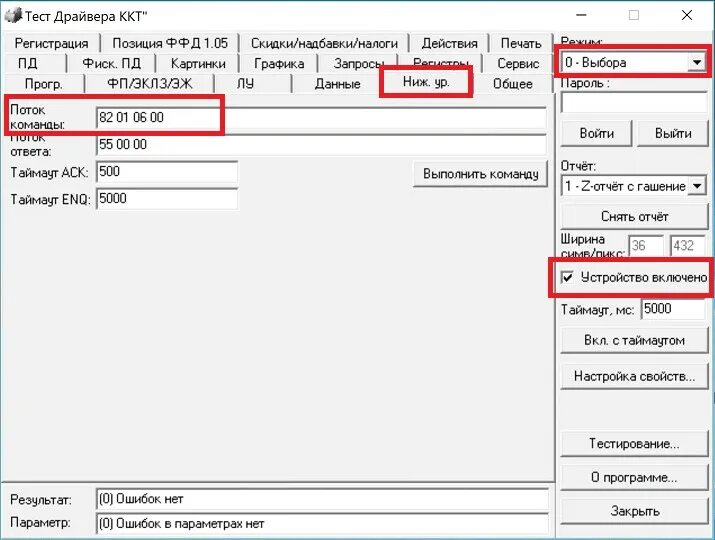Open Настройка свойств... dialog
The image size is (715, 540).
[x=634, y=376]
